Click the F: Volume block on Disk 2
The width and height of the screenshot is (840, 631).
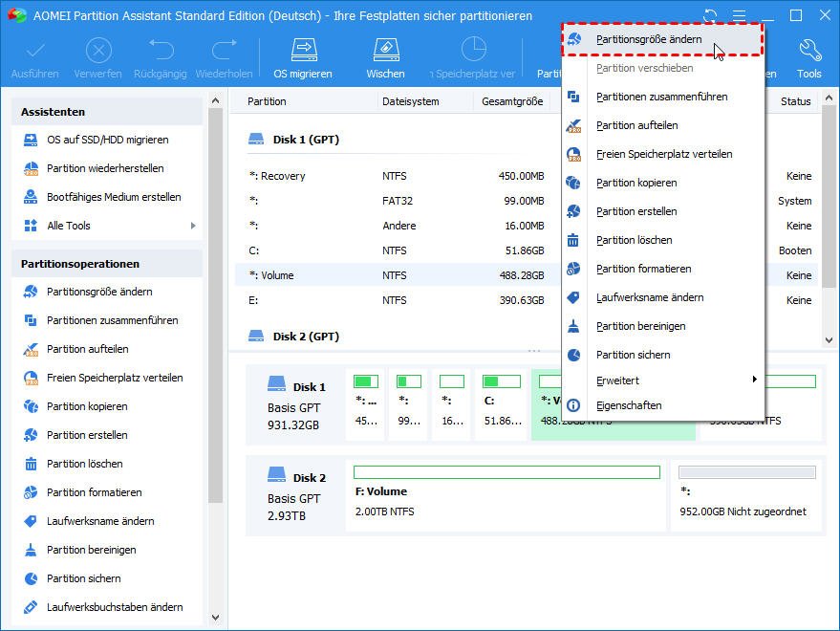(x=506, y=502)
